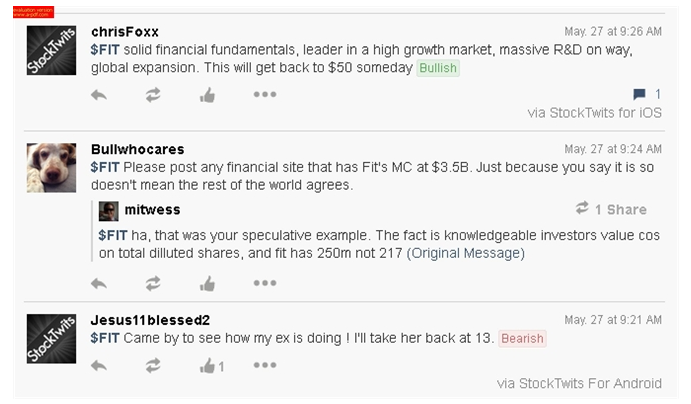Screen dimensions: 691x404
Task: Like Bullwhocares's post
Action: pos(207,283)
